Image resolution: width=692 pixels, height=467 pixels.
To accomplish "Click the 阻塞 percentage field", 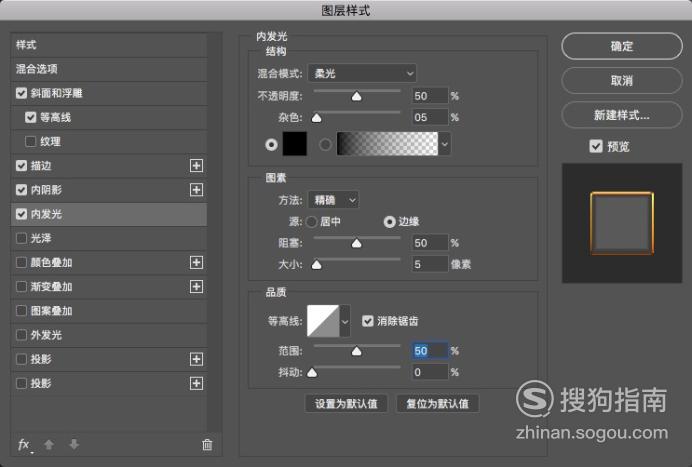I will [x=430, y=243].
